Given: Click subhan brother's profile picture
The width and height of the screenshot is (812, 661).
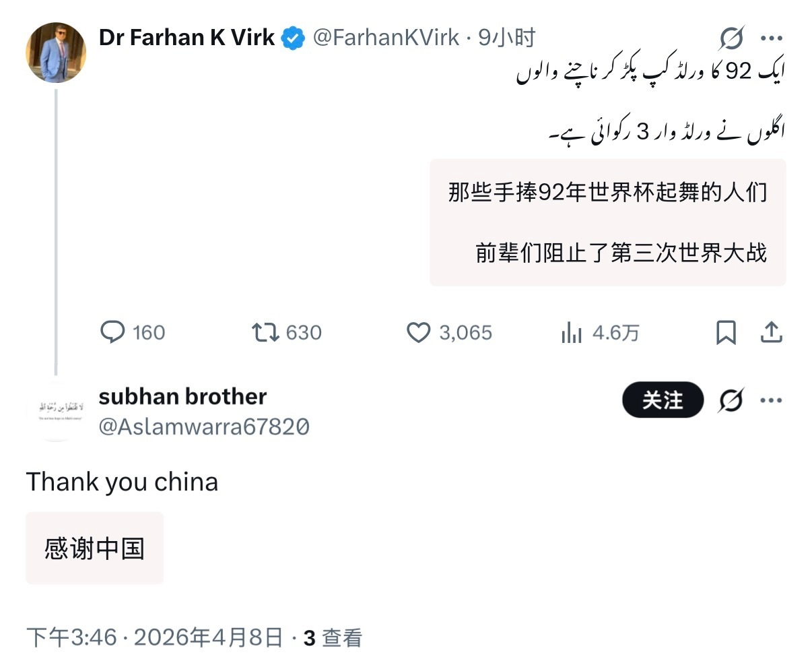Looking at the screenshot, I should tap(56, 410).
